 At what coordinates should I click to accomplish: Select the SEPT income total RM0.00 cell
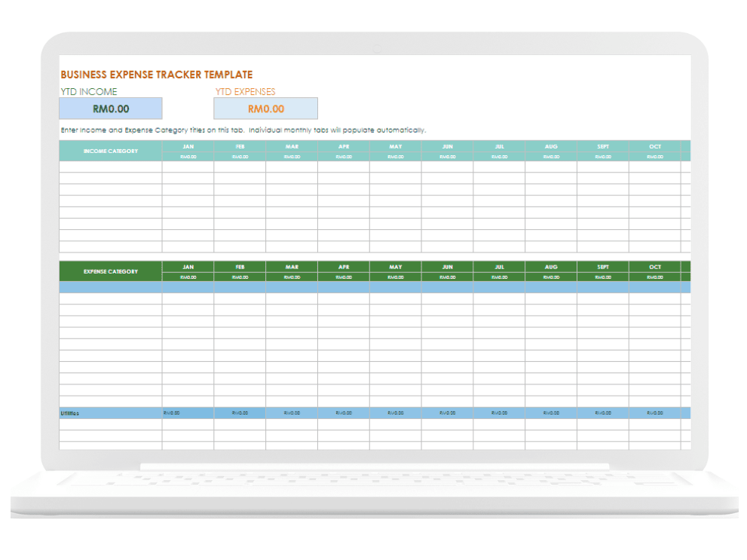tap(603, 157)
